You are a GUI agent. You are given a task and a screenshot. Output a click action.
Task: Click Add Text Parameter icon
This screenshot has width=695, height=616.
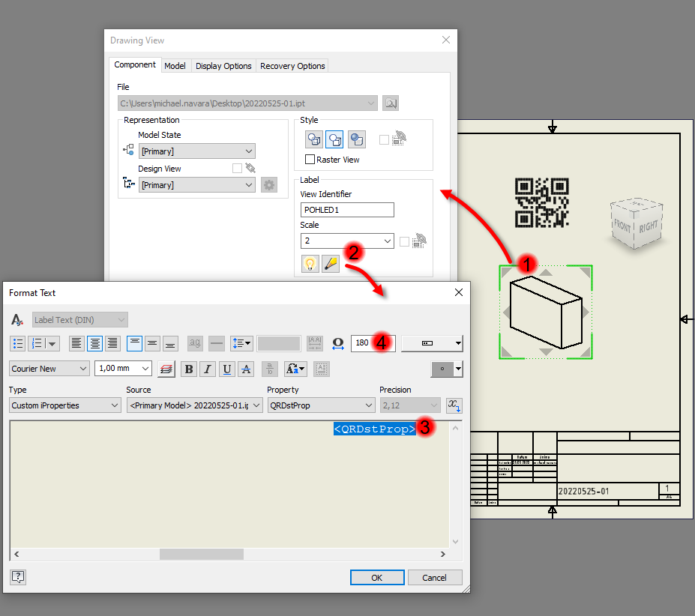454,405
